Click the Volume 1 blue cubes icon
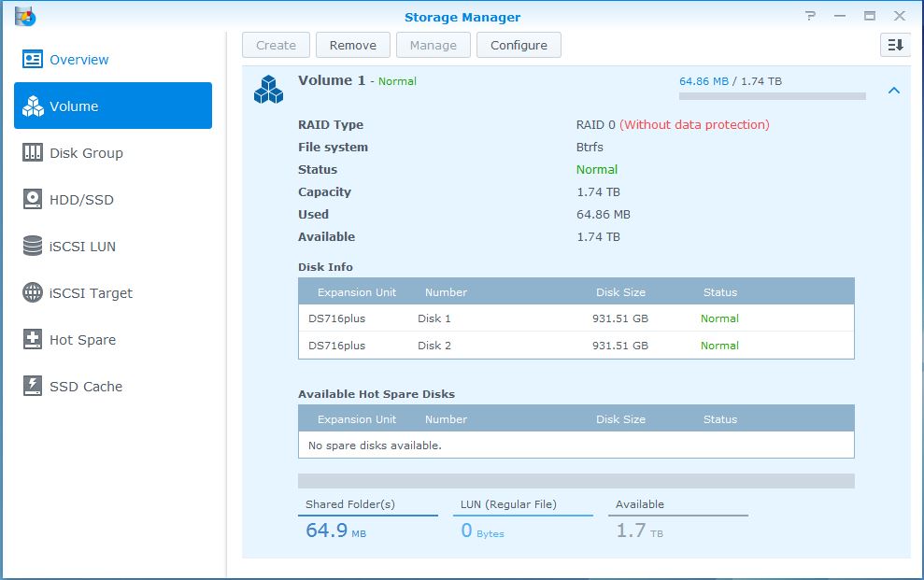 (269, 89)
